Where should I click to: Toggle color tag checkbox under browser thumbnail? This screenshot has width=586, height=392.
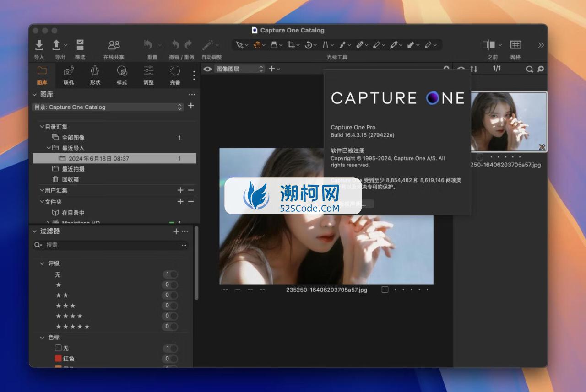point(480,157)
